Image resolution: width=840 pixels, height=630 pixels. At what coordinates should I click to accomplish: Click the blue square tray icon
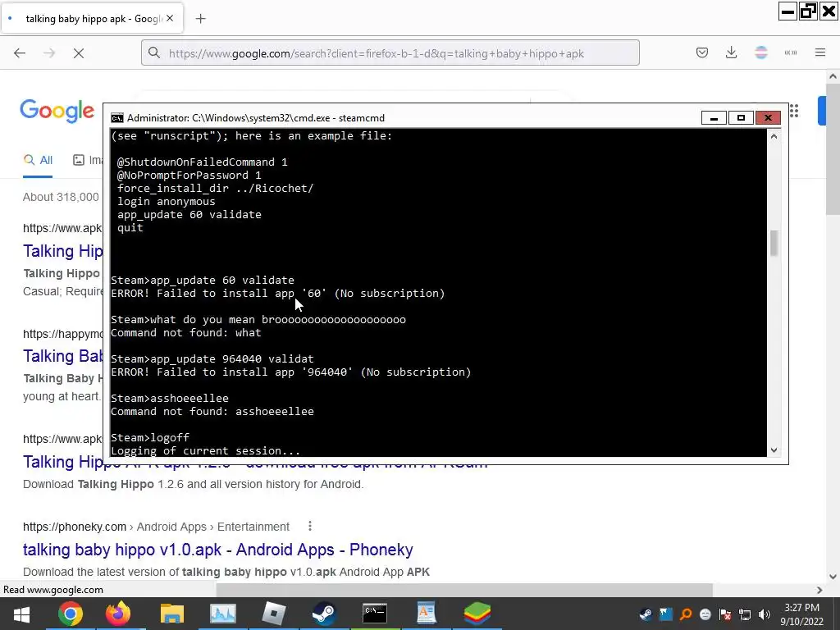coord(666,614)
